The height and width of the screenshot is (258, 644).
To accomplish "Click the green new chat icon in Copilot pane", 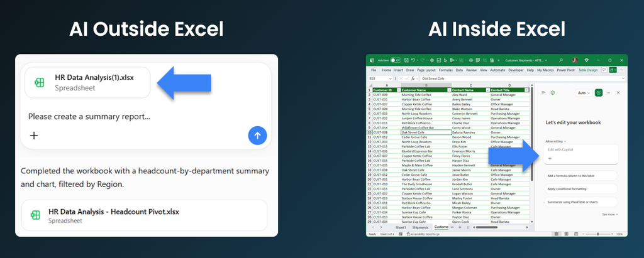I will coord(599,93).
